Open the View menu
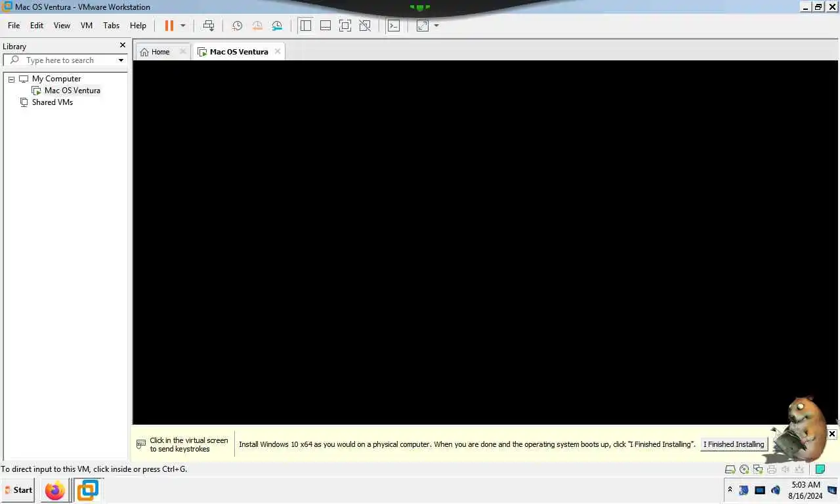 [x=62, y=26]
